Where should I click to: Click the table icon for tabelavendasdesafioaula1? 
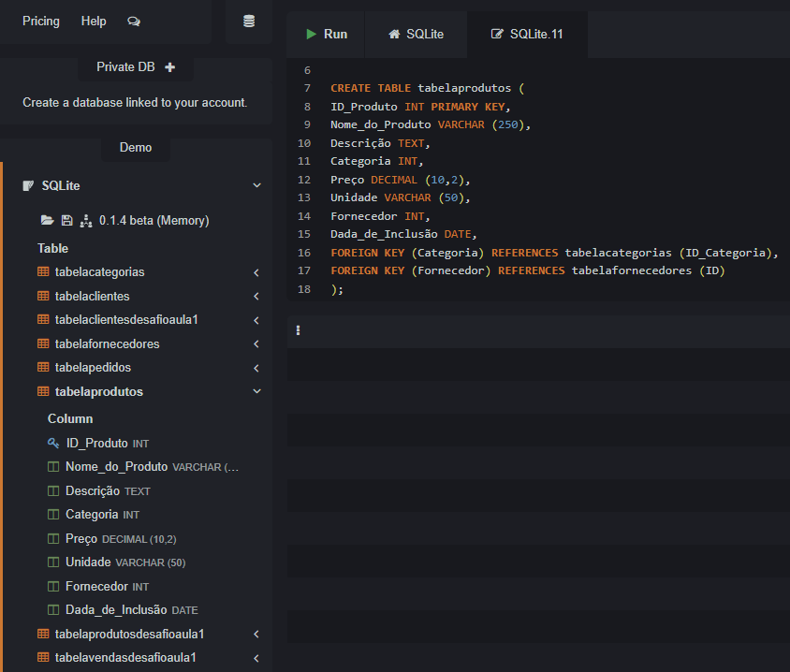(x=43, y=657)
